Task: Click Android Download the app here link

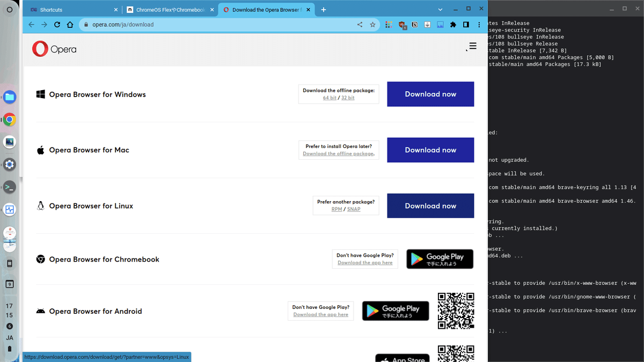Action: (321, 315)
